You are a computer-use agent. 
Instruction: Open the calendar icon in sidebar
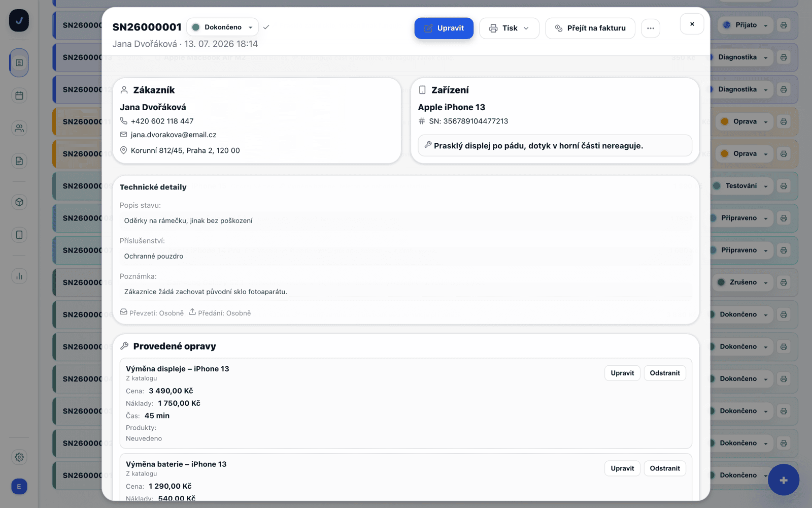pyautogui.click(x=19, y=96)
